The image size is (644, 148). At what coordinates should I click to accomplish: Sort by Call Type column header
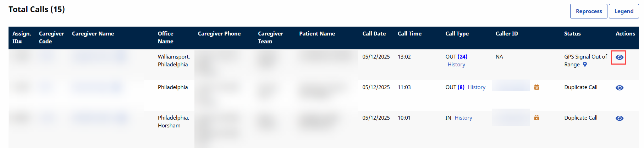457,34
